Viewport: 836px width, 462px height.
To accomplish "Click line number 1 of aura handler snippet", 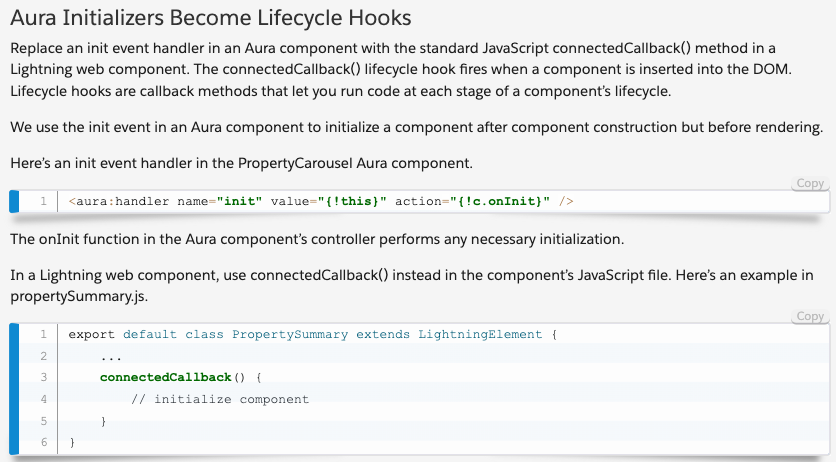I will pos(43,201).
